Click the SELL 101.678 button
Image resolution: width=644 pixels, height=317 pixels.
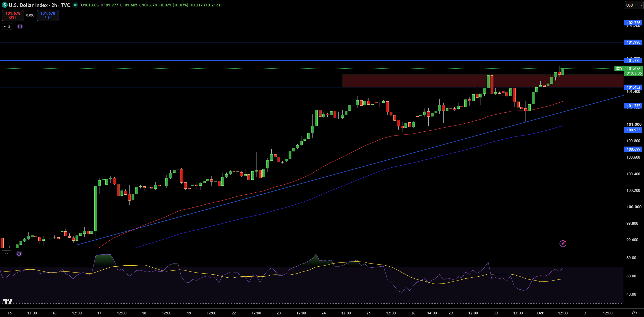(13, 15)
